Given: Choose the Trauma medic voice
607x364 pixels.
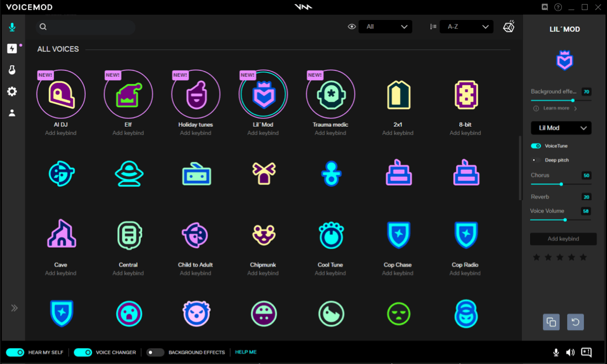Looking at the screenshot, I should (x=331, y=95).
